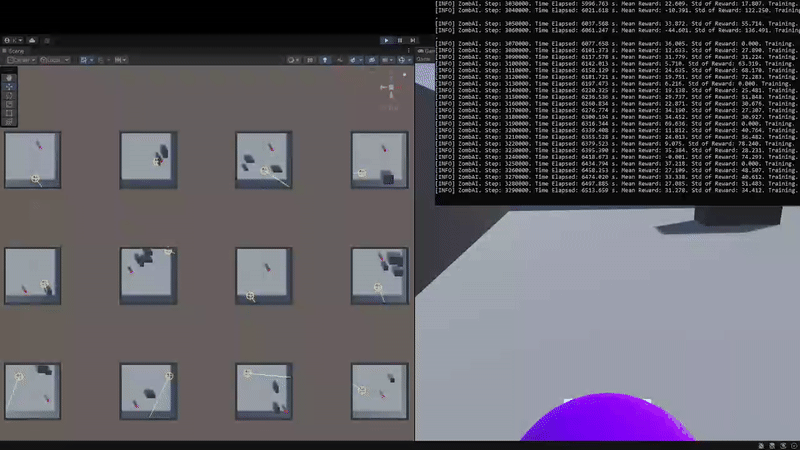This screenshot has width=800, height=450.
Task: Click the auto-refresh status bar icon
Action: tap(783, 446)
